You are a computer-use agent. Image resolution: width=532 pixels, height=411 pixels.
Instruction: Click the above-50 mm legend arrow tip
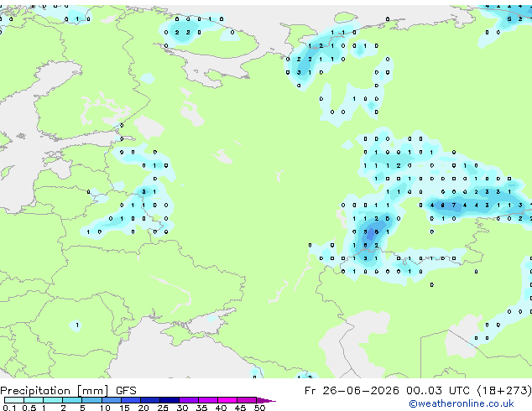[266, 400]
